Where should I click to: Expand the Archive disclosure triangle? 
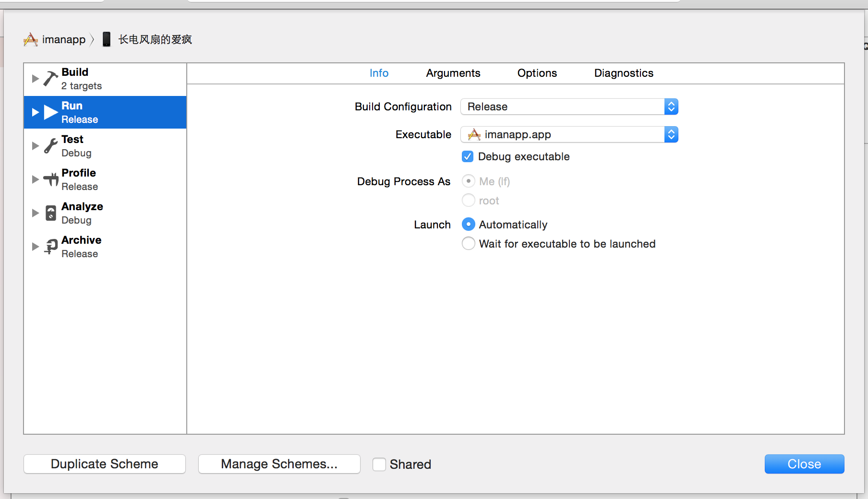pos(35,247)
